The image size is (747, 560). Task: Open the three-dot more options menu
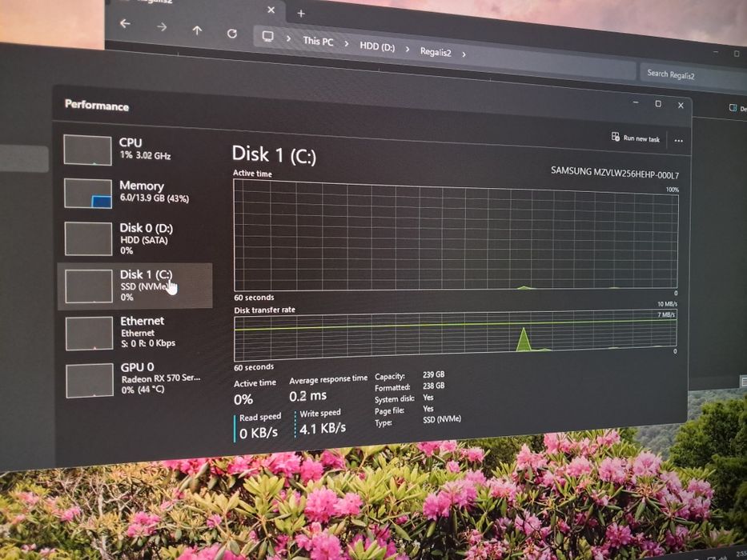678,141
